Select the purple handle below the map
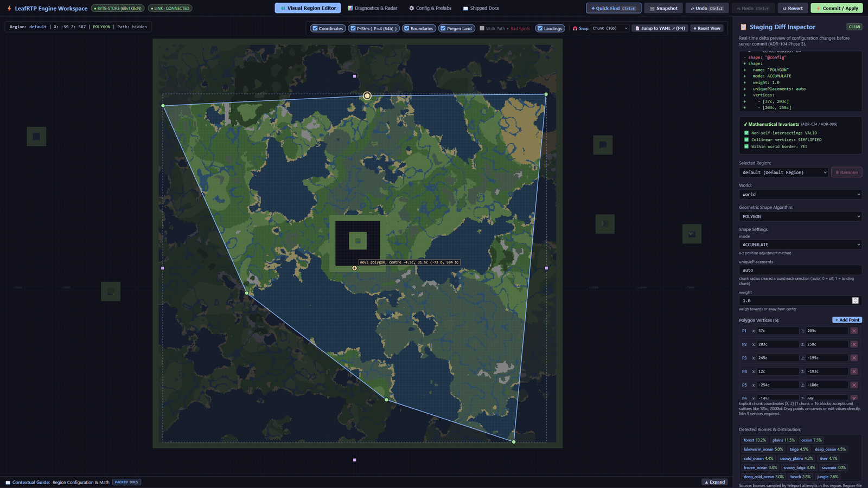This screenshot has width=868, height=488. click(x=355, y=460)
